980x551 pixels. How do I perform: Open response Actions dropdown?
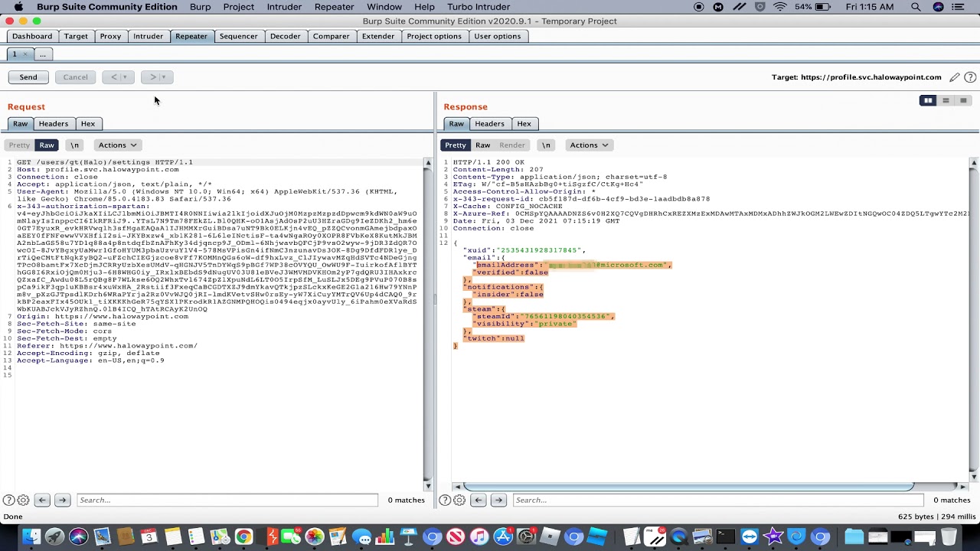589,145
